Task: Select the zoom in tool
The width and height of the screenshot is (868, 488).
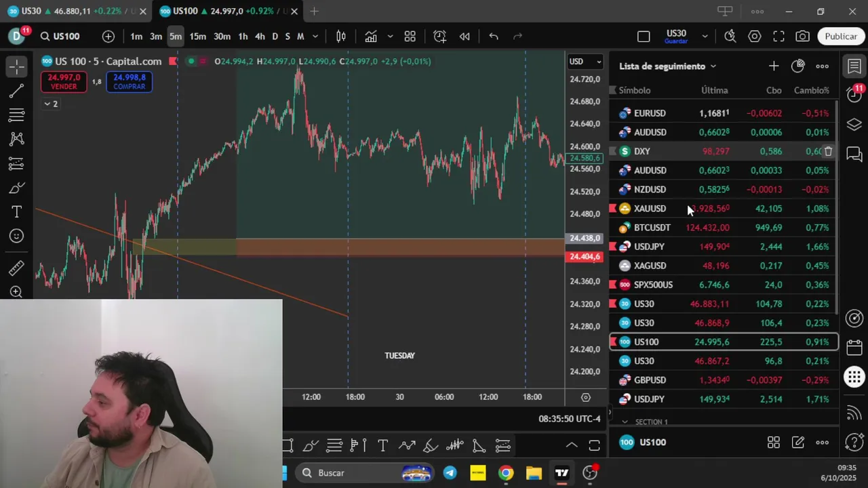Action: tap(17, 292)
